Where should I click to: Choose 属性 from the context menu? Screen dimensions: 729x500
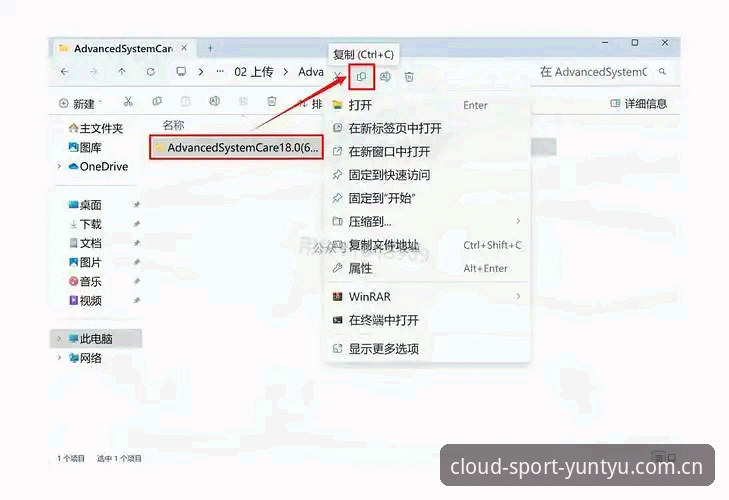point(428,268)
